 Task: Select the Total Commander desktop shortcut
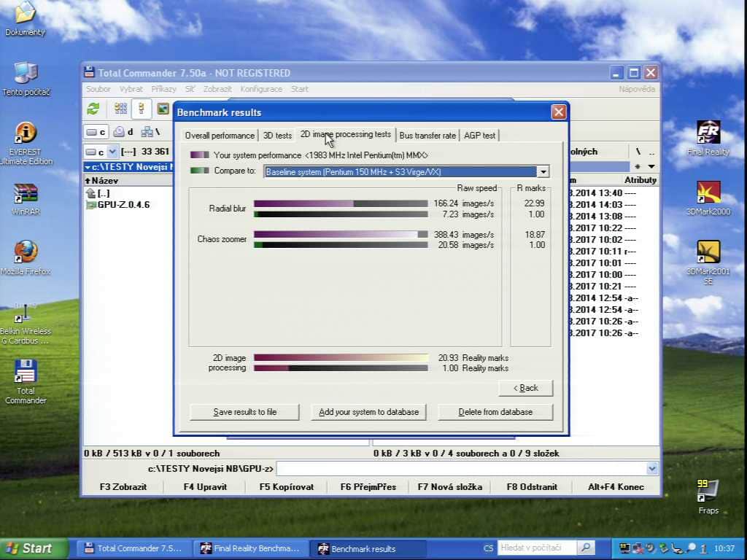(x=26, y=382)
